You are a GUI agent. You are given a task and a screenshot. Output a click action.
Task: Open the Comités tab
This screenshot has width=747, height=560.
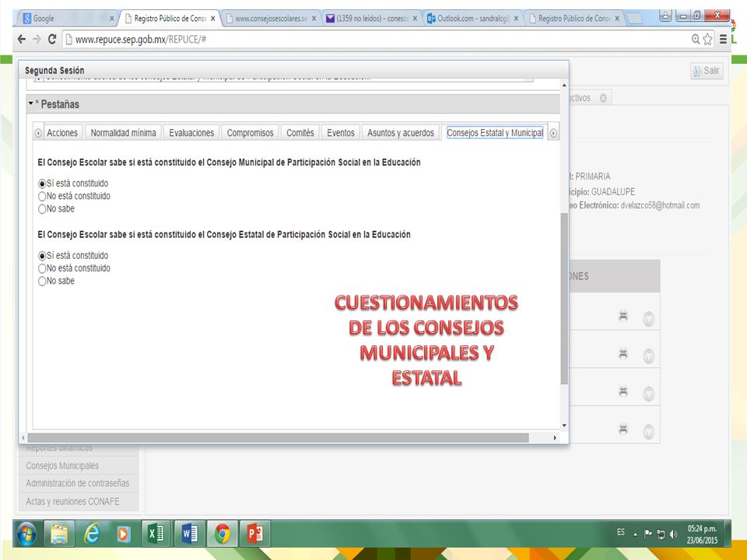click(x=300, y=133)
